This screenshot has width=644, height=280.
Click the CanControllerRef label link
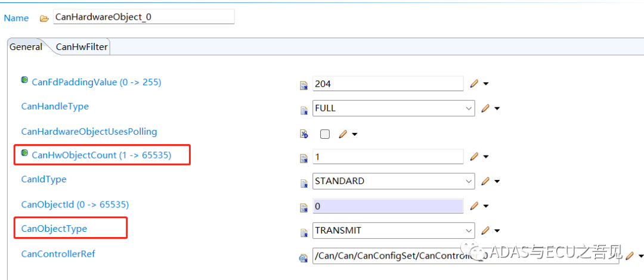(58, 254)
